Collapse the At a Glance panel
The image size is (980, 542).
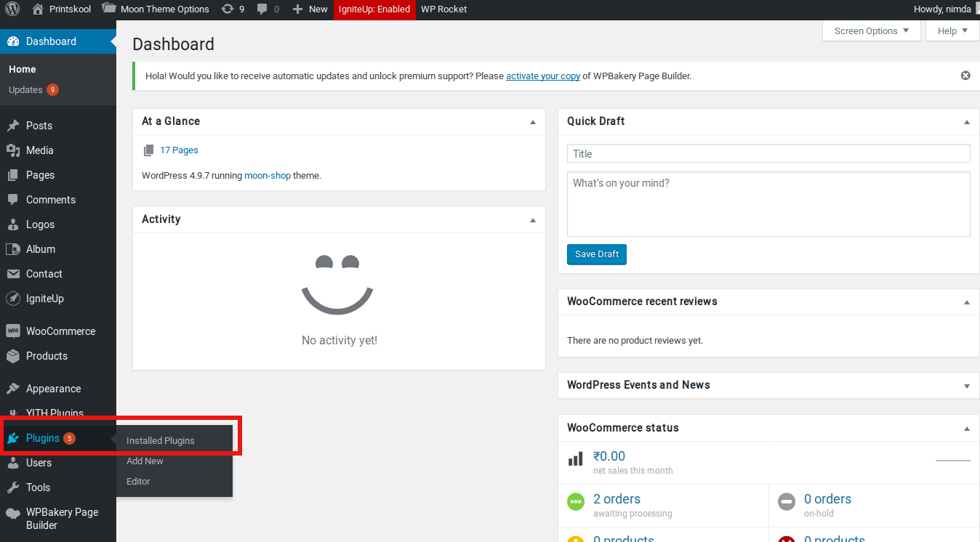click(533, 122)
